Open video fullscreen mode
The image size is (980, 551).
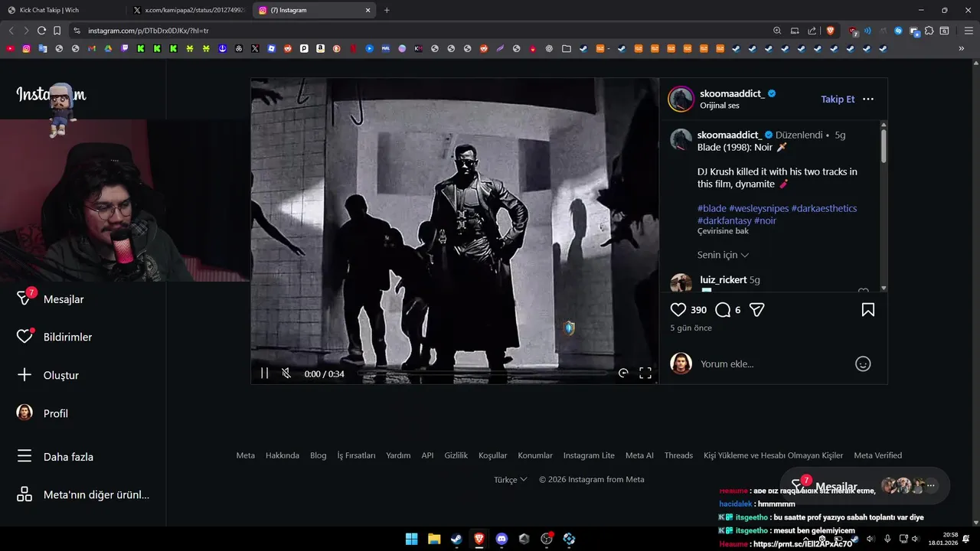pyautogui.click(x=645, y=373)
